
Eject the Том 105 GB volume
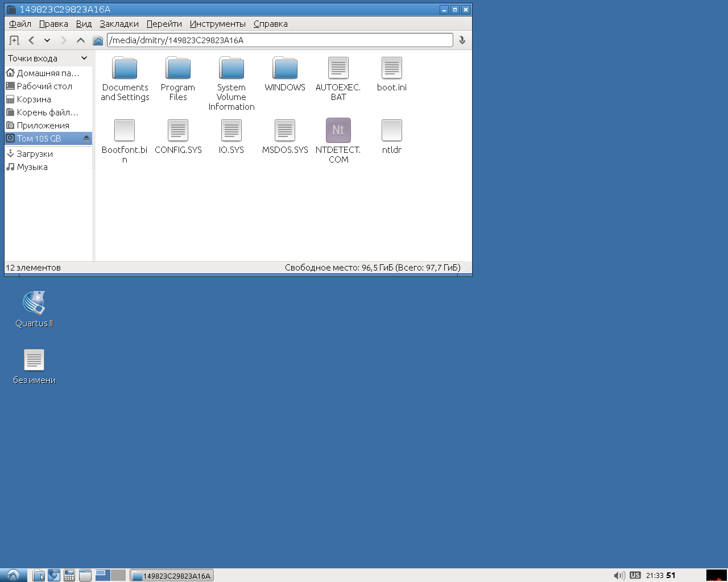86,139
